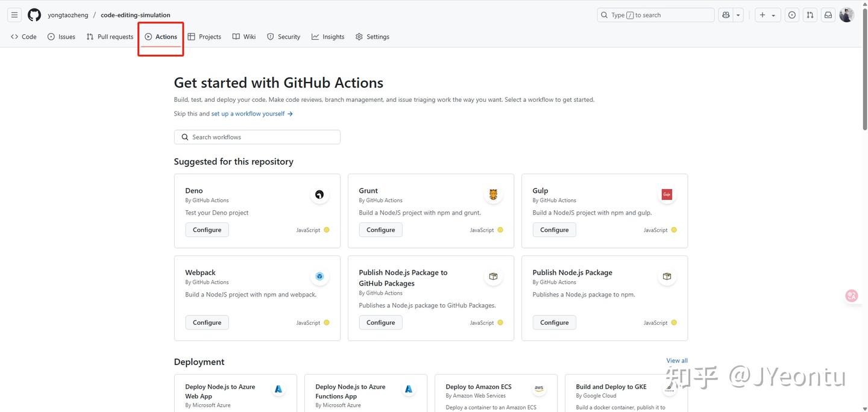View all Deployment workflows
This screenshot has height=412, width=868.
click(676, 361)
